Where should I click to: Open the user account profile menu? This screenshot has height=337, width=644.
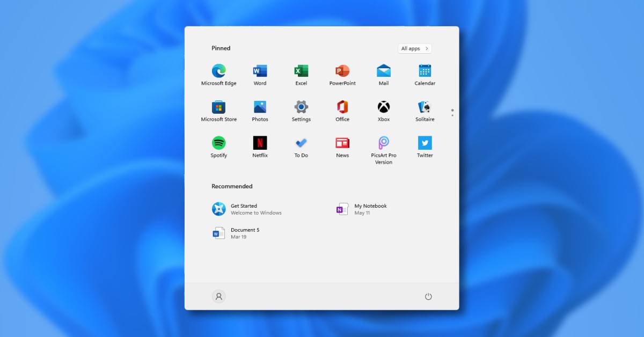tap(218, 297)
